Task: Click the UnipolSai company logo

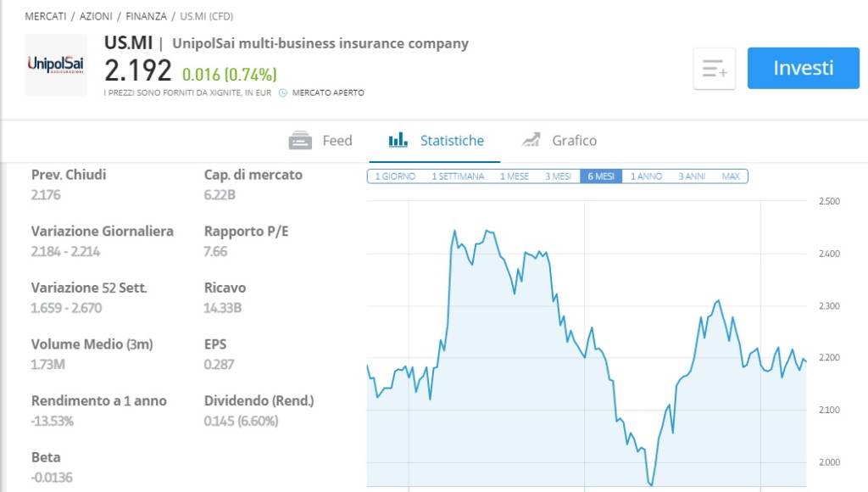Action: tap(56, 64)
